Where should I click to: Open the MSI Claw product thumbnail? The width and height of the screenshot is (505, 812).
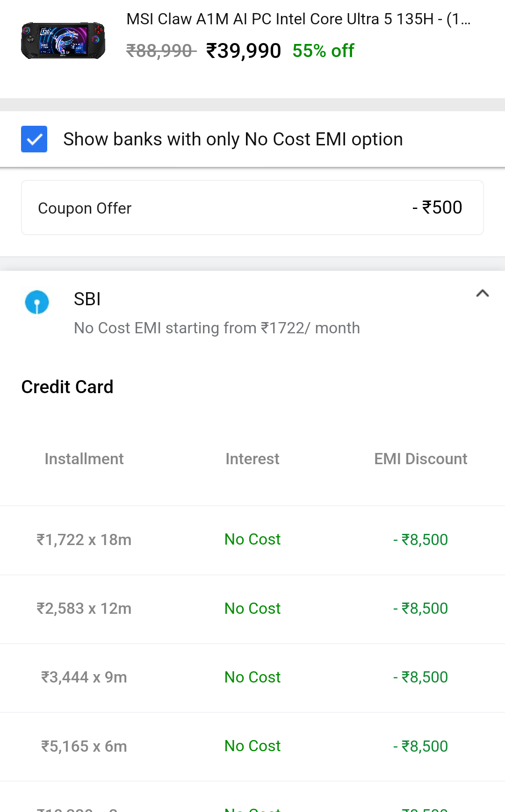coord(63,41)
